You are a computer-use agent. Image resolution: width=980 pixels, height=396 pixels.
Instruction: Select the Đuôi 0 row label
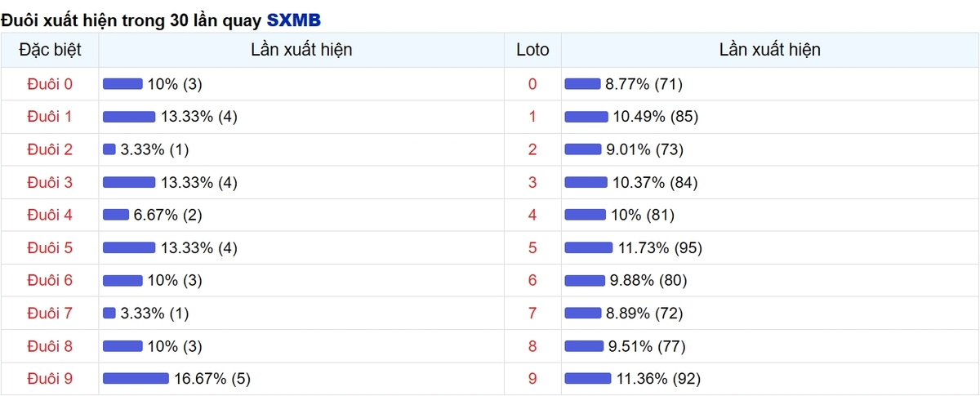[50, 84]
